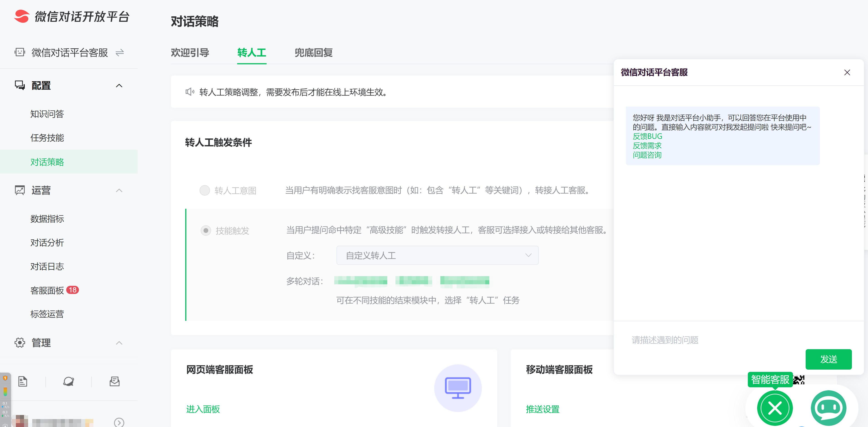Click the orange shield icon in system widget
This screenshot has width=868, height=427.
[5, 378]
